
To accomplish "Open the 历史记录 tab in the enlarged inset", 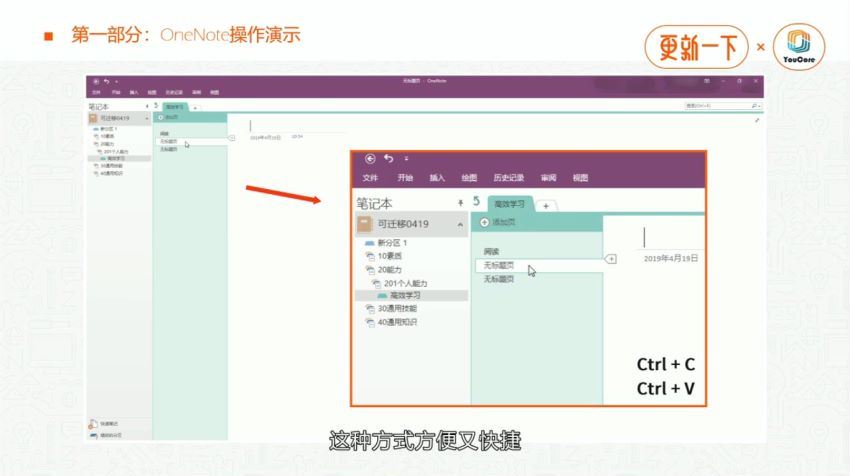I will point(508,178).
